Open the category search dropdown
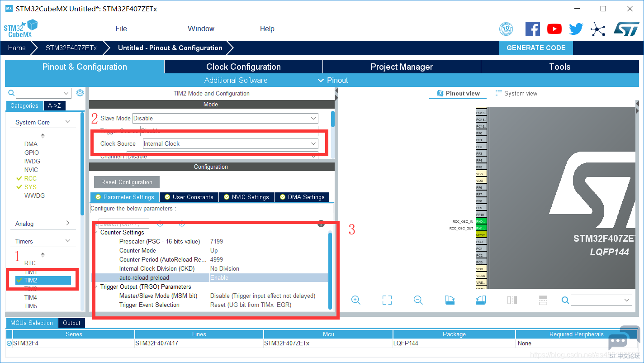This screenshot has width=644, height=363. 66,93
